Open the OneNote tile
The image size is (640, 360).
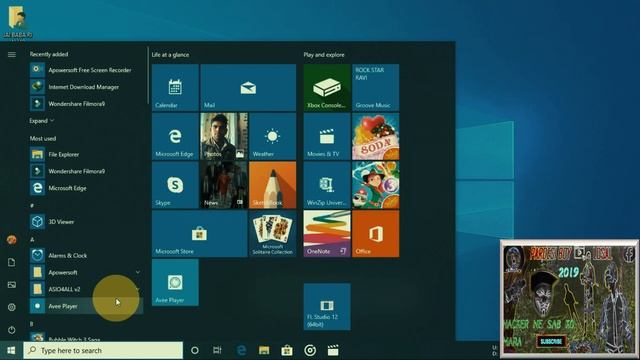pyautogui.click(x=327, y=233)
